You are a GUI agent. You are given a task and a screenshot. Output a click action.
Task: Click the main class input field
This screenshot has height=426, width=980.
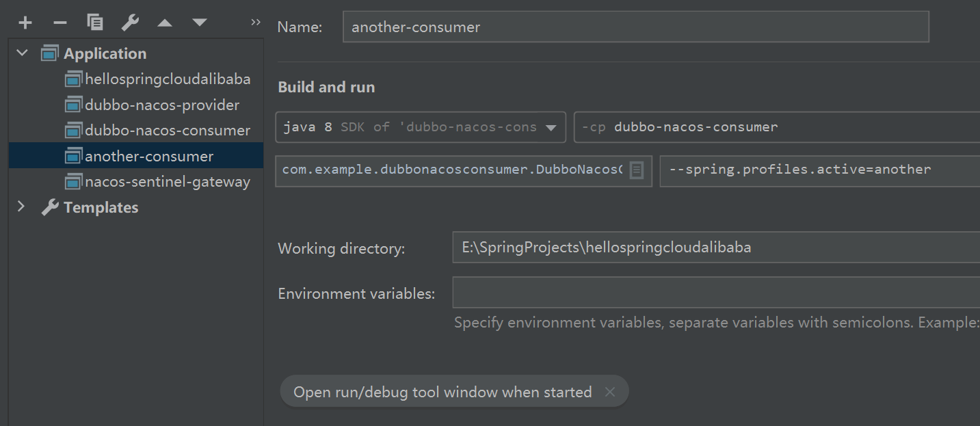pyautogui.click(x=464, y=171)
